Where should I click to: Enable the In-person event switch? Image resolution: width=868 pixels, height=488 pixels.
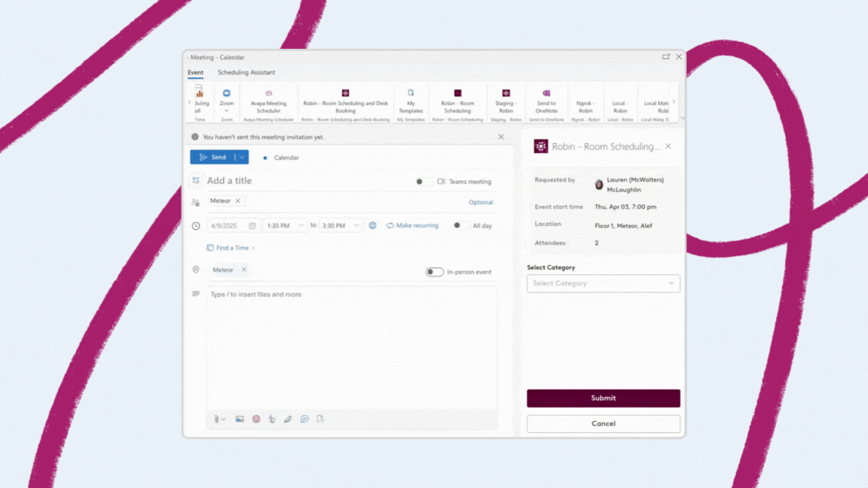point(435,272)
